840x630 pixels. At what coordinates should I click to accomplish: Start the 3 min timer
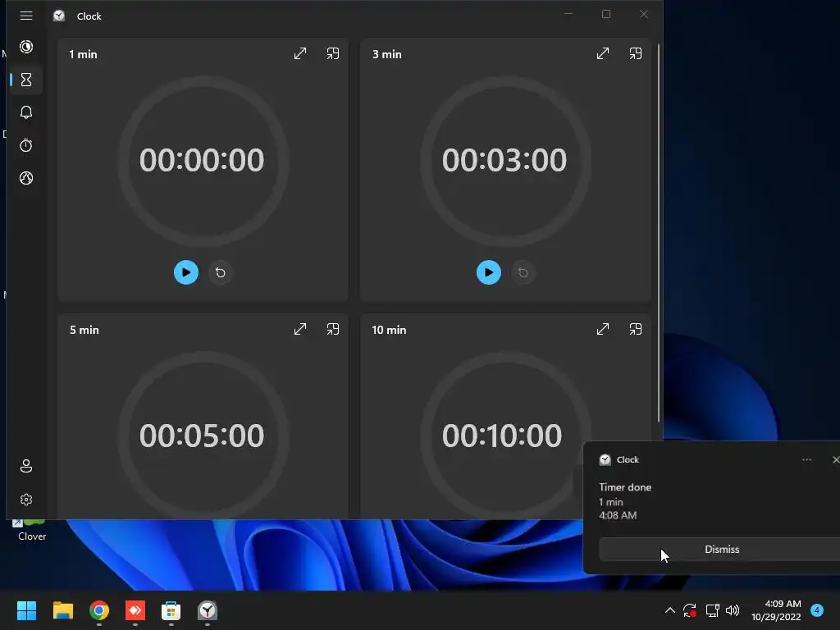pyautogui.click(x=489, y=272)
